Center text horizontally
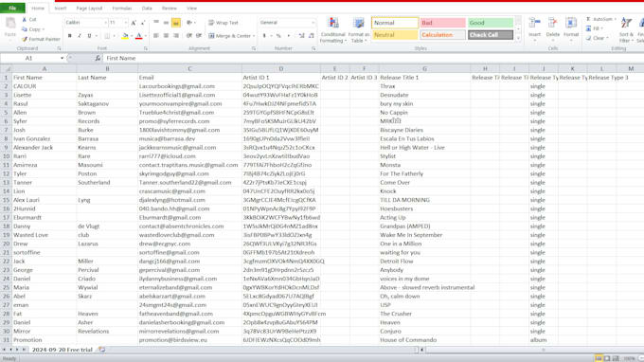Image resolution: width=644 pixels, height=362 pixels. click(166, 36)
